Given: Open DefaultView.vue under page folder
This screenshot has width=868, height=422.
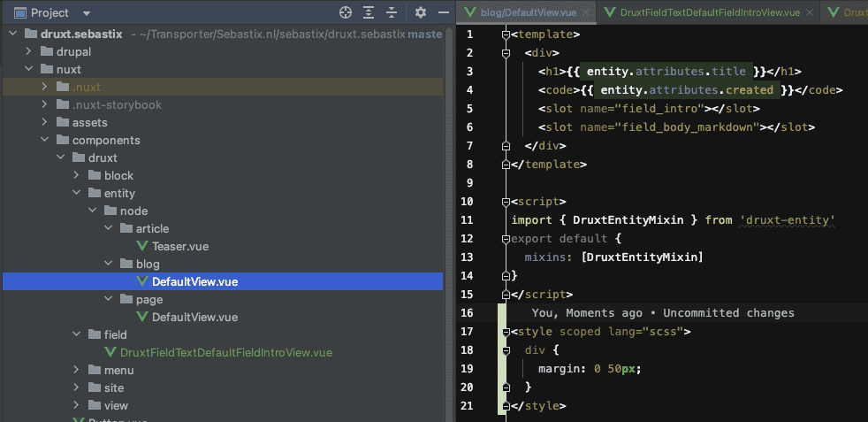Looking at the screenshot, I should [194, 318].
